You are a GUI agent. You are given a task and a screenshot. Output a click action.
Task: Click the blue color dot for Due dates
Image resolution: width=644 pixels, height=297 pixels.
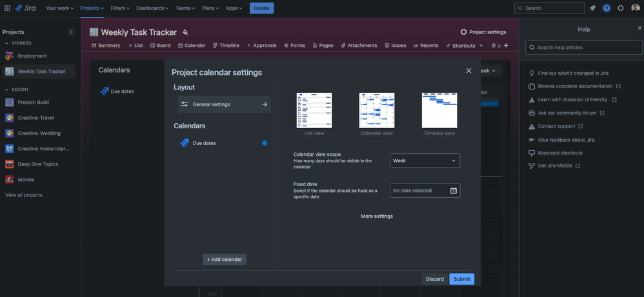tap(265, 143)
